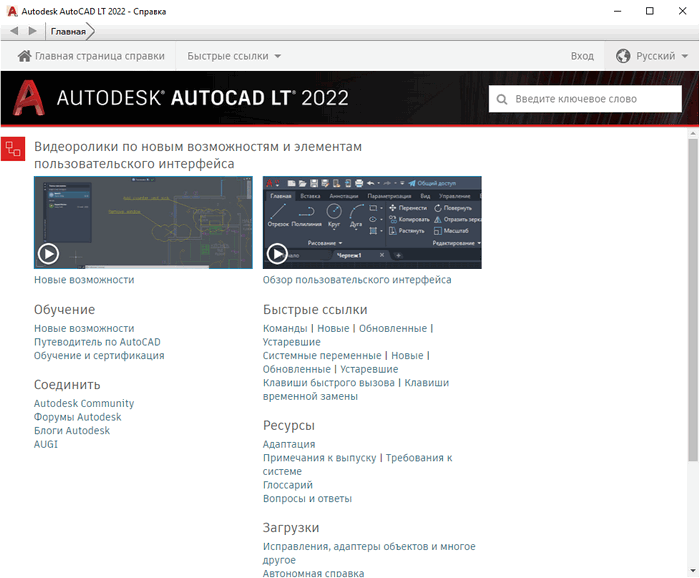Open Вопросы и ответы link
Image resolution: width=700 pixels, height=578 pixels.
tap(308, 499)
